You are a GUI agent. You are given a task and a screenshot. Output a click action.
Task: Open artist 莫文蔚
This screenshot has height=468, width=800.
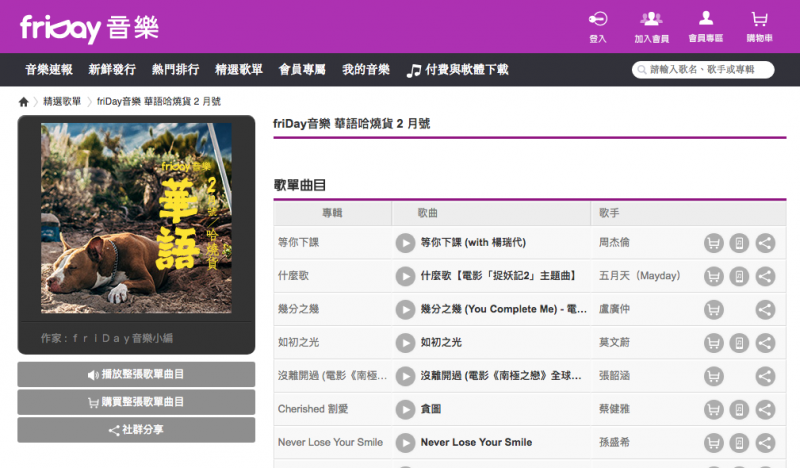coord(614,342)
